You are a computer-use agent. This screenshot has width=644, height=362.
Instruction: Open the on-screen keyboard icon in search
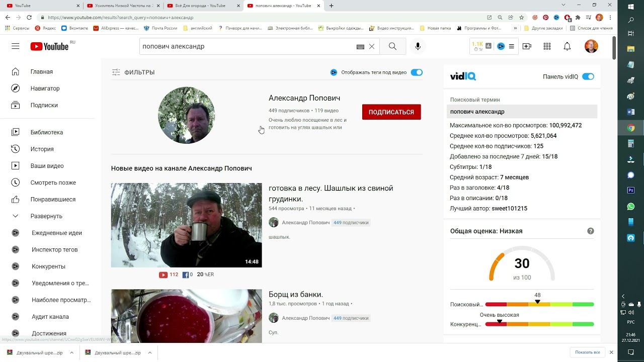360,47
